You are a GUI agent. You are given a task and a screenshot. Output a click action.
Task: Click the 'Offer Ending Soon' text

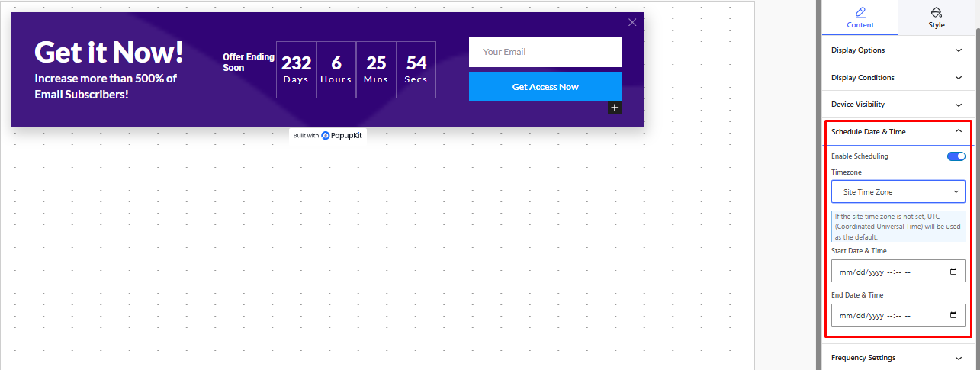(x=249, y=63)
